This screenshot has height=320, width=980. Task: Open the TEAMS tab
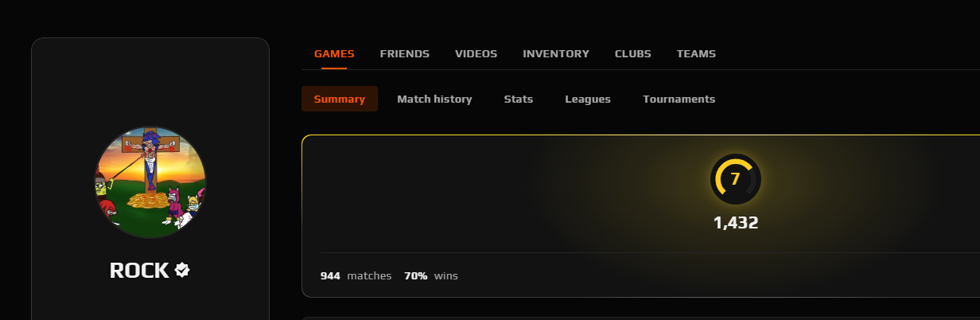pyautogui.click(x=696, y=54)
